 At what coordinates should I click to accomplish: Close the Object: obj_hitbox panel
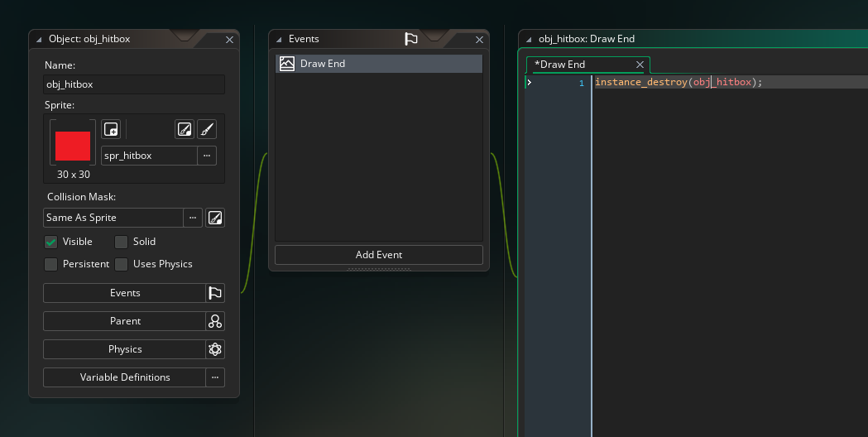tap(230, 40)
